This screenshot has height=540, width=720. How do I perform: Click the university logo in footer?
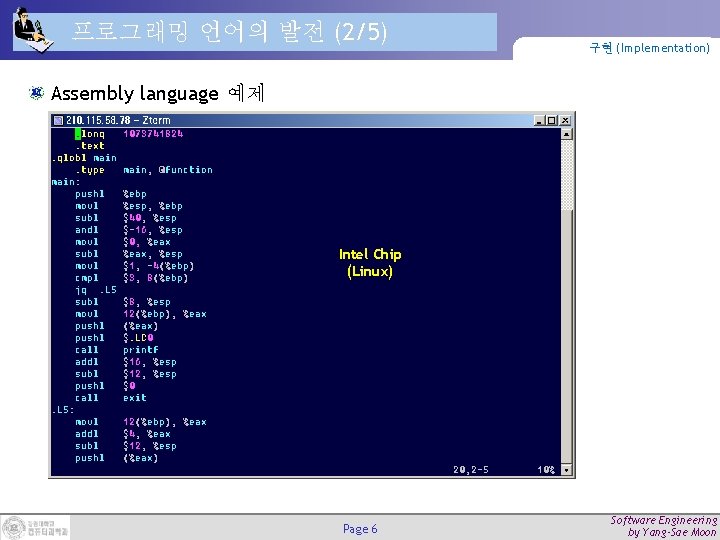click(x=35, y=528)
